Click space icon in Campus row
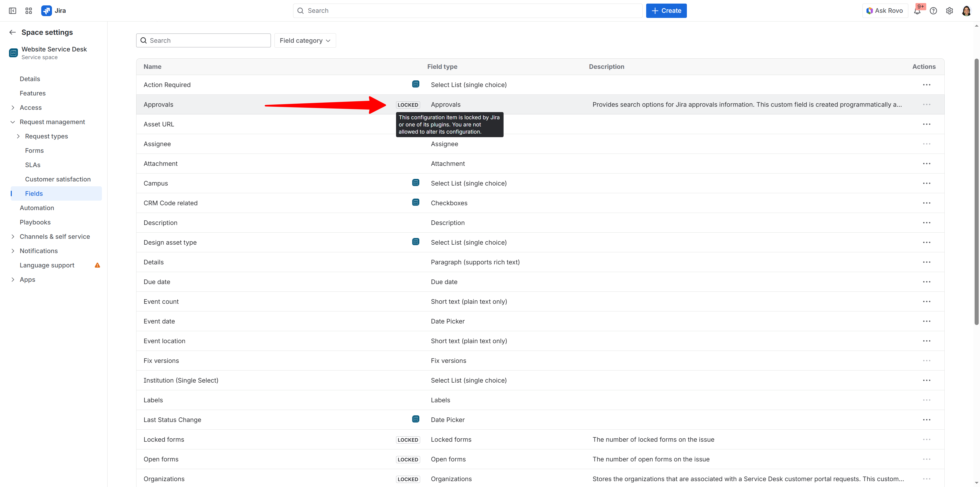980x487 pixels. point(416,182)
